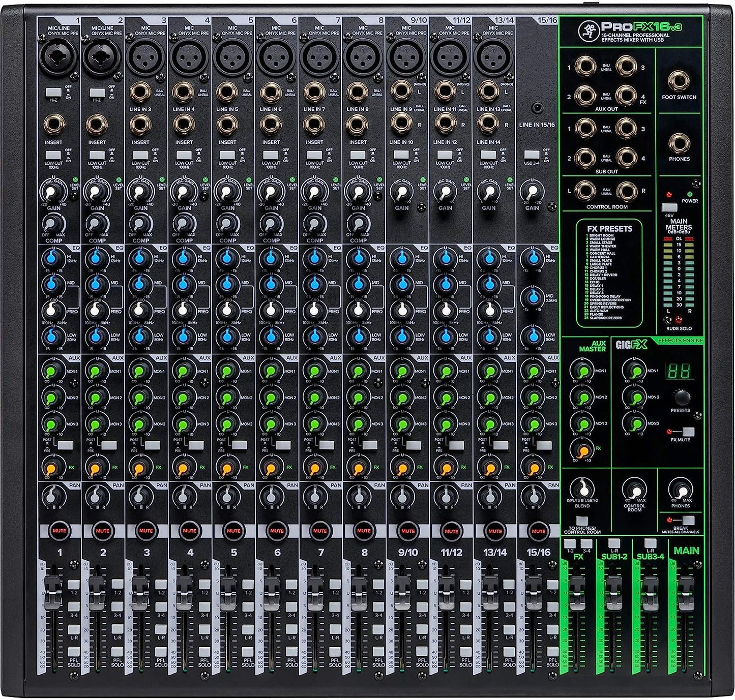This screenshot has height=700, width=735.
Task: Click the AUX OUT 1 jack
Action: 585,68
